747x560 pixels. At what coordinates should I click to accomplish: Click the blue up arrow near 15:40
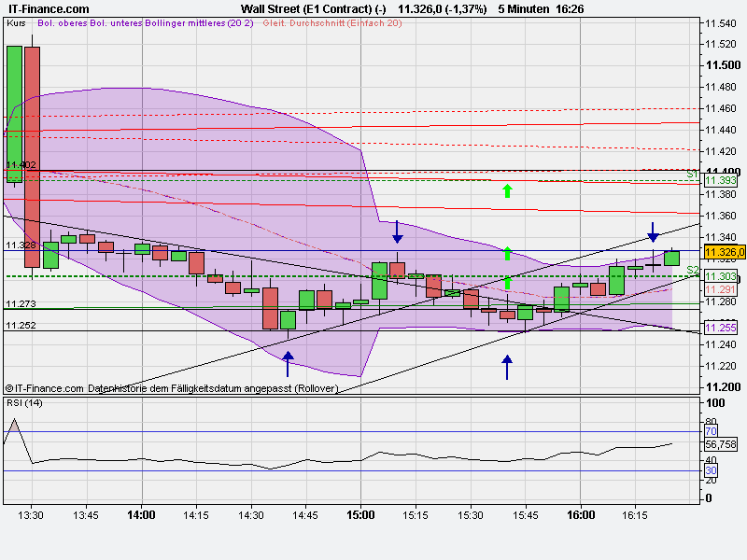[x=507, y=368]
